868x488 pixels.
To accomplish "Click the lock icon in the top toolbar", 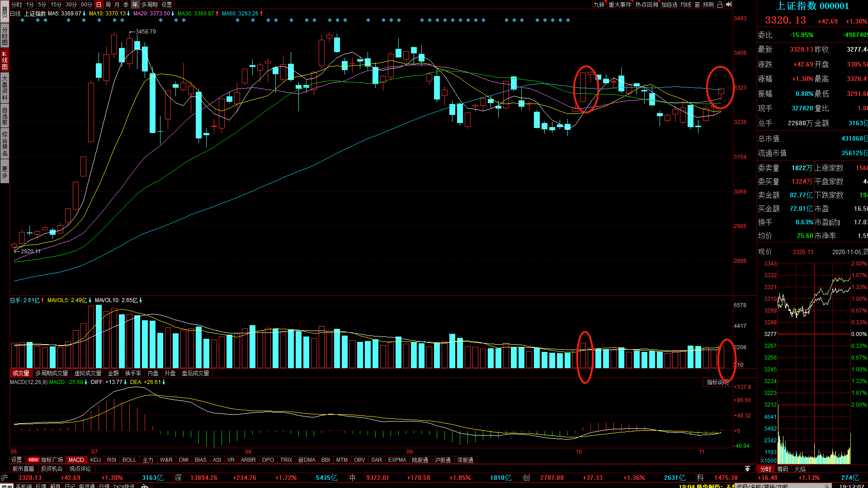I will pyautogui.click(x=720, y=5).
